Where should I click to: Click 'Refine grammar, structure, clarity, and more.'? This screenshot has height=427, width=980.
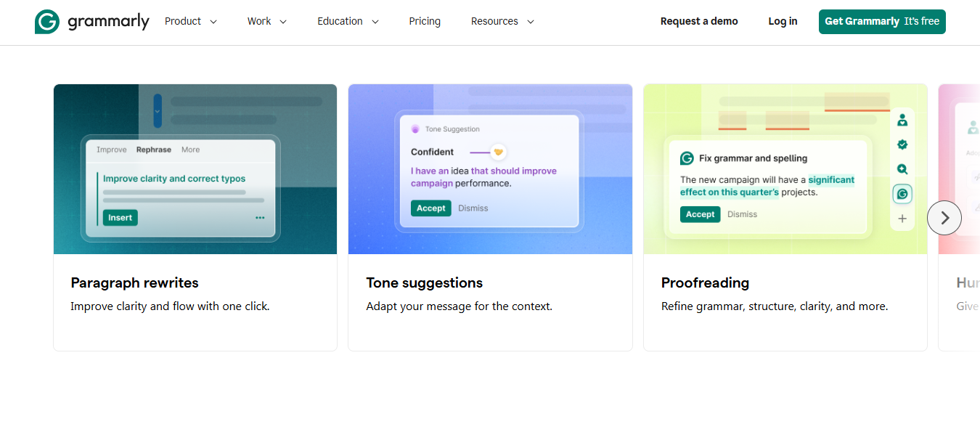coord(775,306)
